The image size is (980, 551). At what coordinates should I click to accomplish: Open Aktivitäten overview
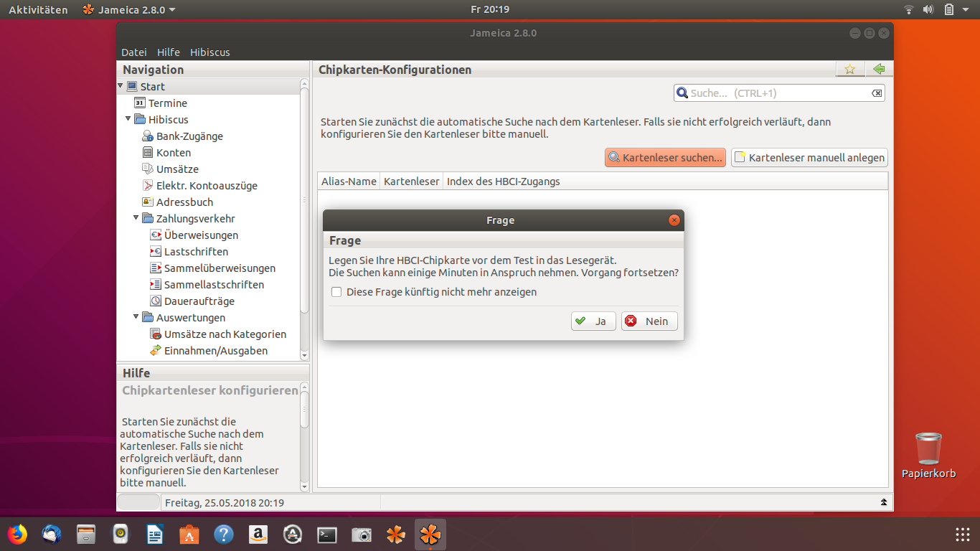38,10
